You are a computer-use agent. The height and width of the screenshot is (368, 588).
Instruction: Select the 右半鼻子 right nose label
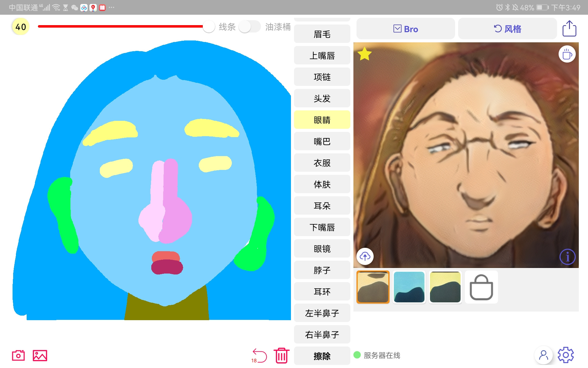[x=322, y=335]
